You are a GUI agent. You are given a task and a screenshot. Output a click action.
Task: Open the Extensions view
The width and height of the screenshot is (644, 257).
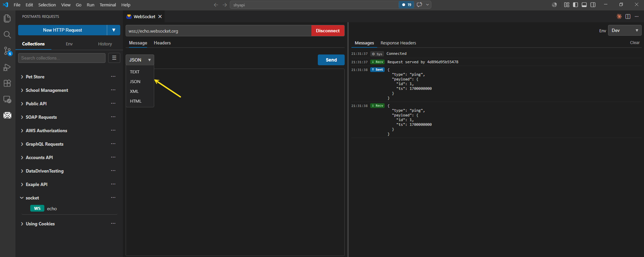point(7,83)
